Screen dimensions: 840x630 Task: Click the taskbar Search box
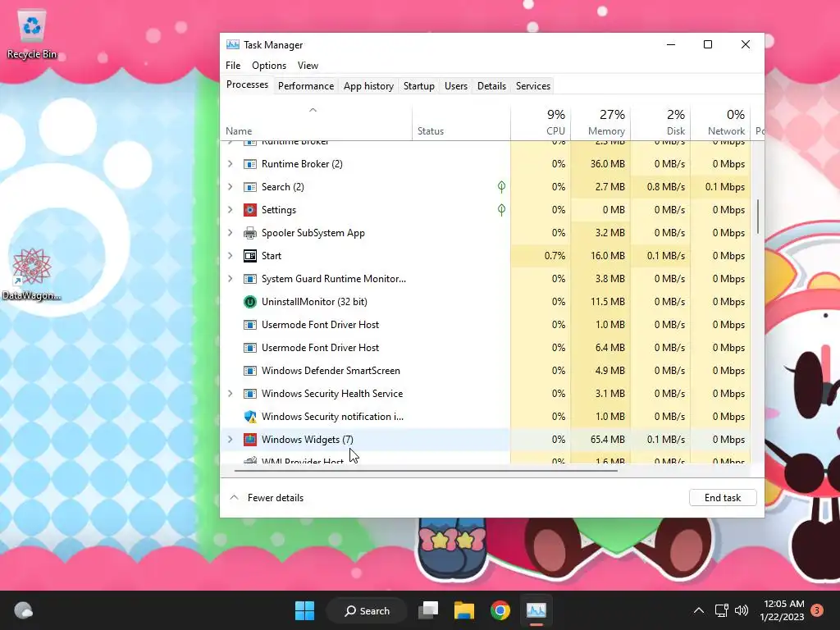click(x=367, y=610)
